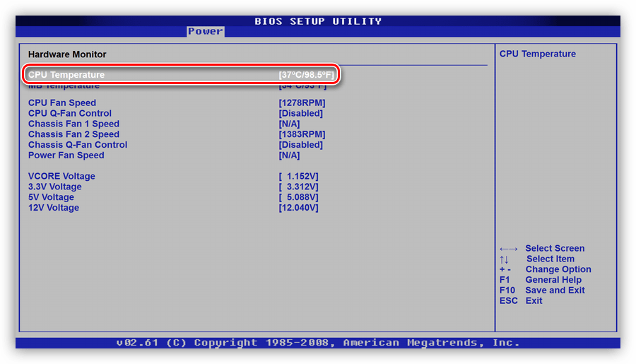Select the 5V Voltage item
Image resolution: width=636 pixels, height=364 pixels.
(x=51, y=198)
